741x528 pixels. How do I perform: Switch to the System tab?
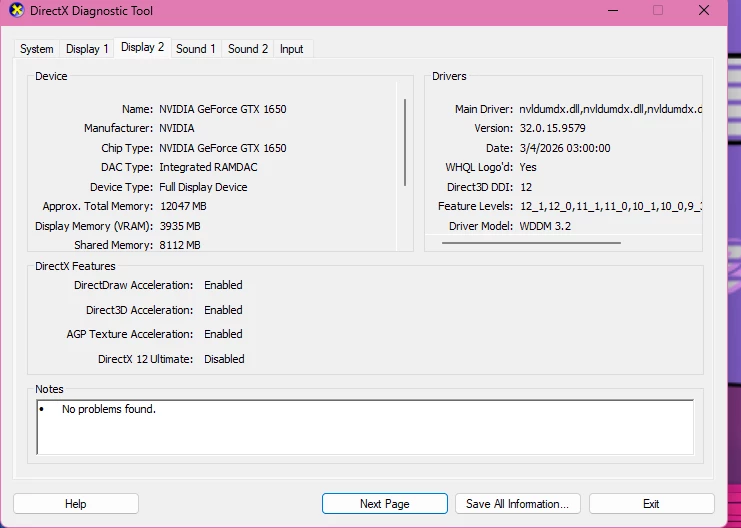pyautogui.click(x=36, y=49)
